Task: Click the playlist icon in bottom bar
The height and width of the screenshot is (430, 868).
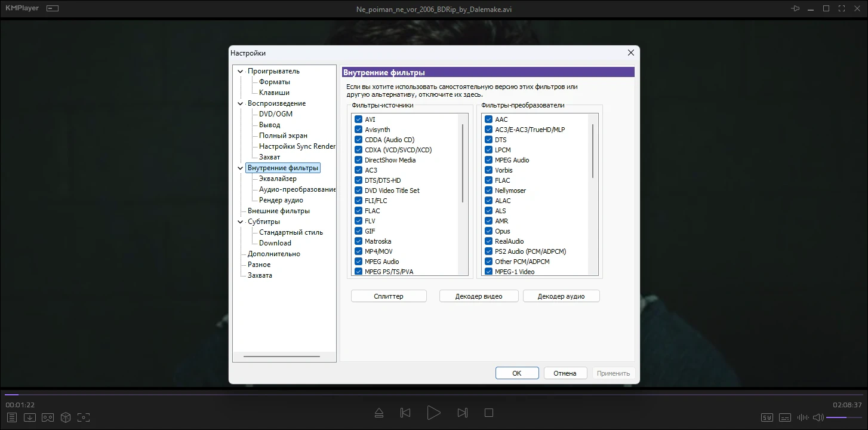Action: pyautogui.click(x=11, y=417)
